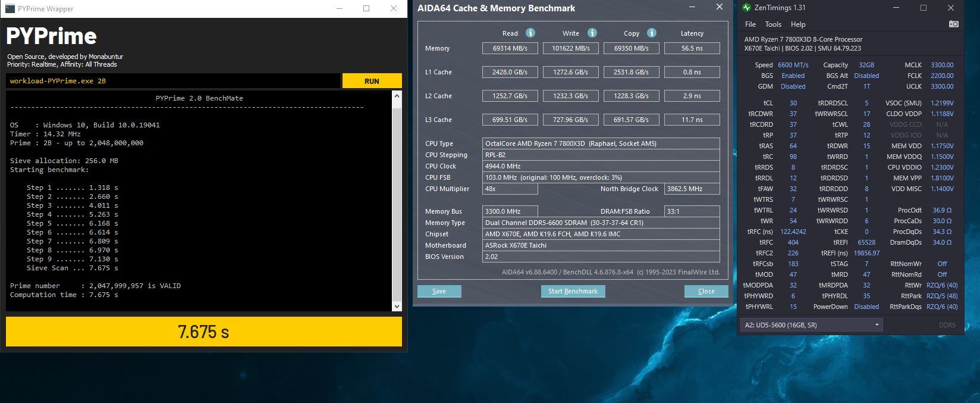Maximize the ZenTimings window
This screenshot has width=980, height=403.
[924, 8]
